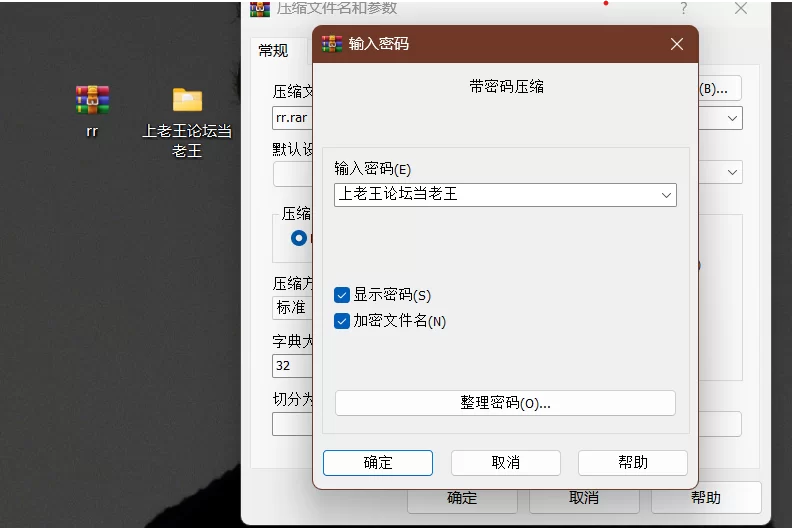The width and height of the screenshot is (792, 528).
Task: Click the WinRAR icon in 输入密码 title bar
Action: 332,44
